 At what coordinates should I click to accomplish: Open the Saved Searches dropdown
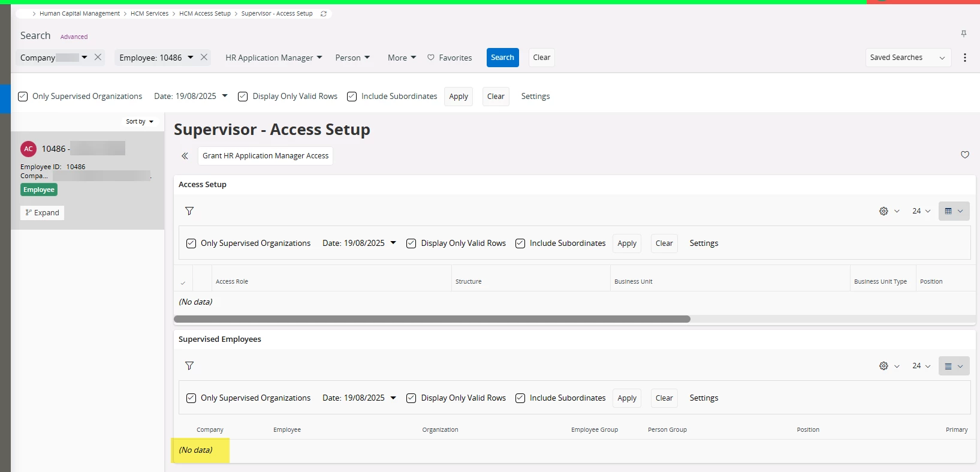pos(908,58)
